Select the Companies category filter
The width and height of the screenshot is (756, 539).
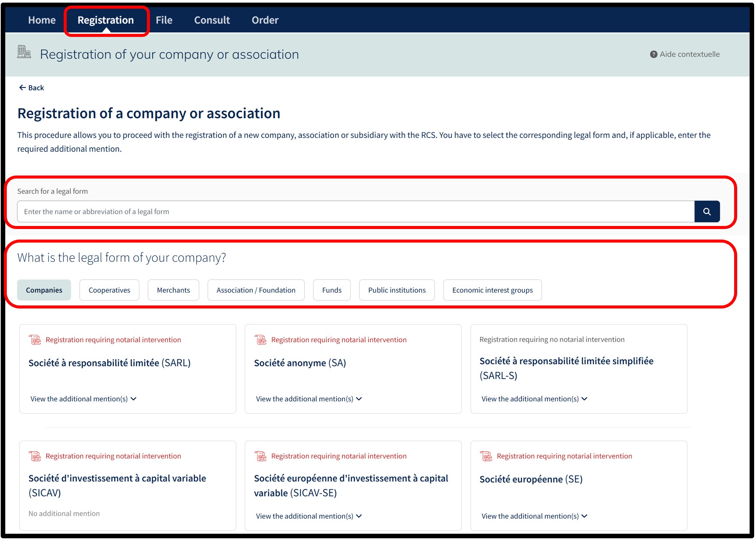click(x=44, y=290)
